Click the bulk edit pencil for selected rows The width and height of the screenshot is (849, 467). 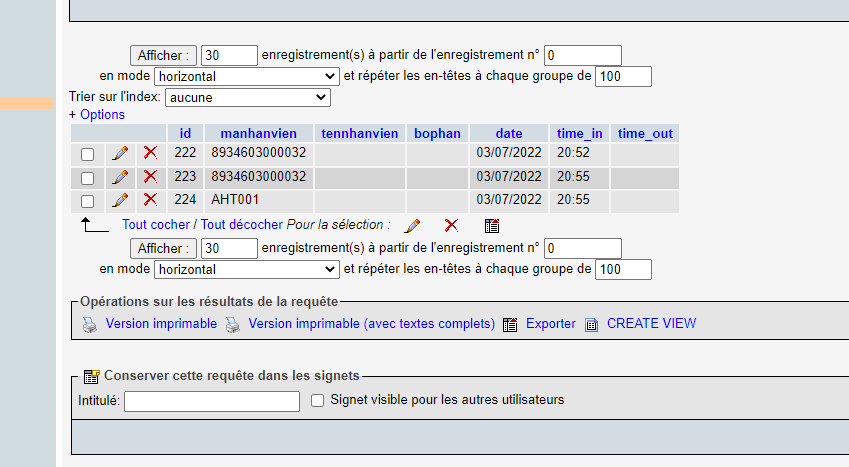412,226
